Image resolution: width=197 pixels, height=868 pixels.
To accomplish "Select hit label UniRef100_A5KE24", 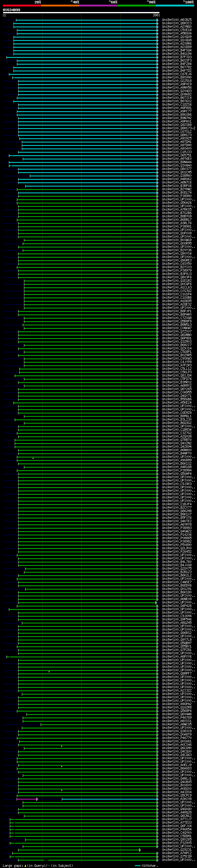I will coord(176,403).
